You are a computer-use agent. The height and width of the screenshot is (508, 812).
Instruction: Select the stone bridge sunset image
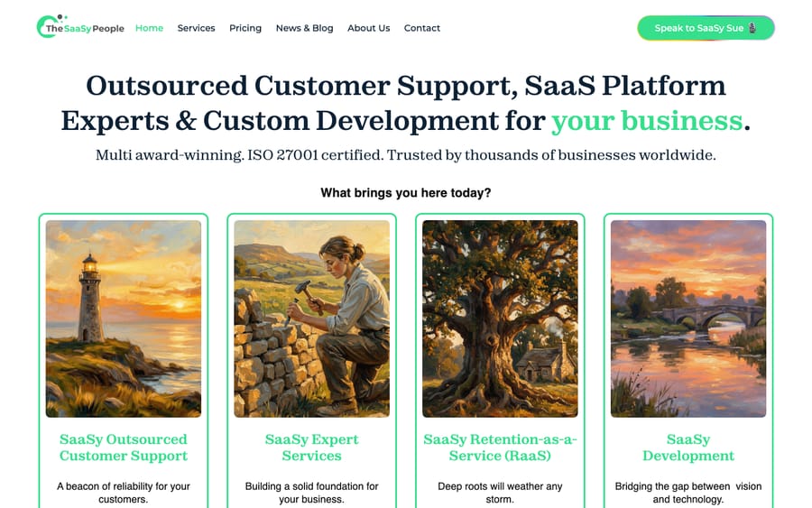pyautogui.click(x=688, y=319)
